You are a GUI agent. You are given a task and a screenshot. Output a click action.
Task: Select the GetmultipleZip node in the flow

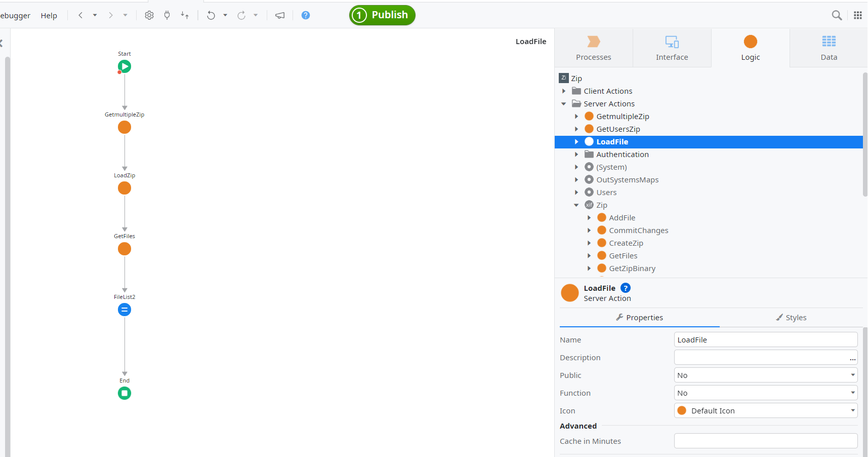tap(125, 127)
